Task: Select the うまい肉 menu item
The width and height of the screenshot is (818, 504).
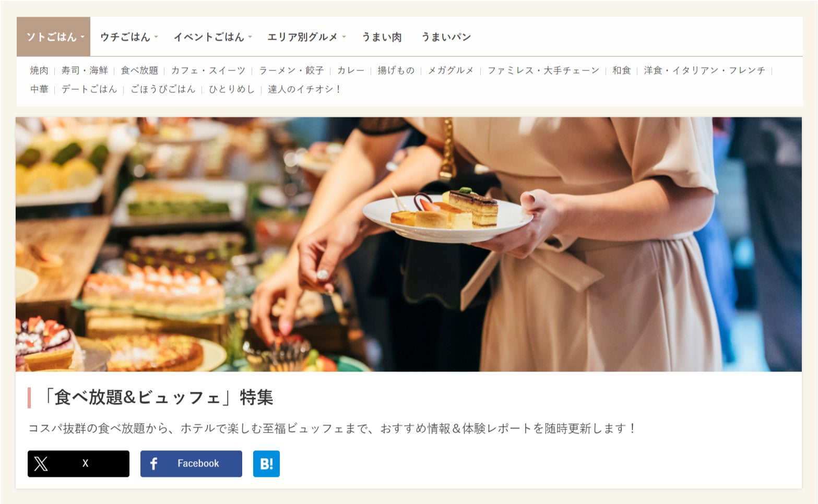Action: tap(382, 37)
